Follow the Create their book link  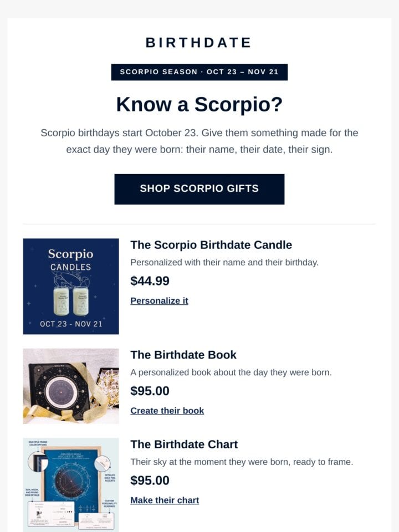[x=167, y=411]
